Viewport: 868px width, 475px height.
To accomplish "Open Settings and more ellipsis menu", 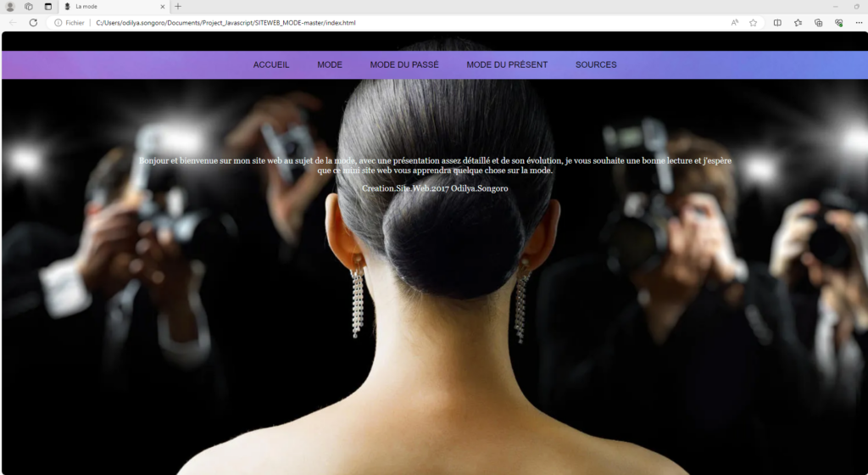I will coord(859,23).
